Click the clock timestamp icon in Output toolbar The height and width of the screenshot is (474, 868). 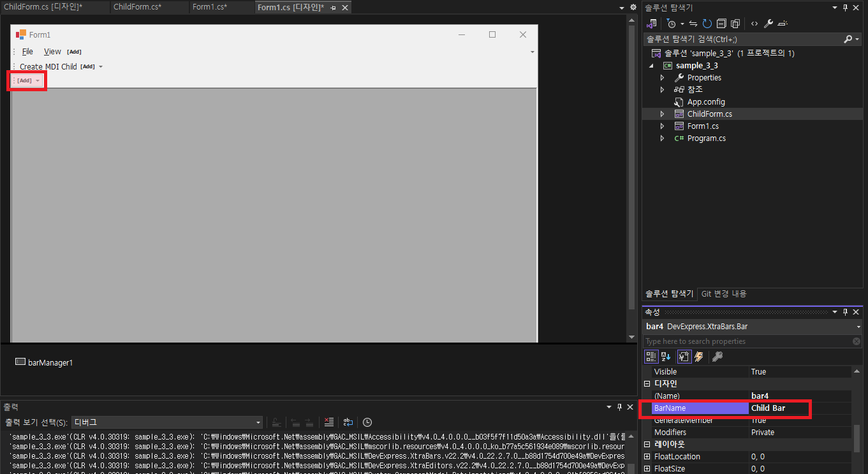[x=367, y=422]
